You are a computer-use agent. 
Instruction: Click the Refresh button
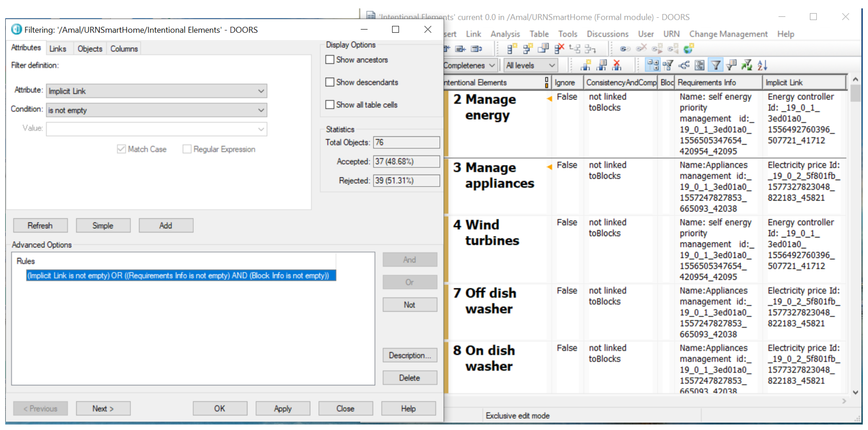40,225
